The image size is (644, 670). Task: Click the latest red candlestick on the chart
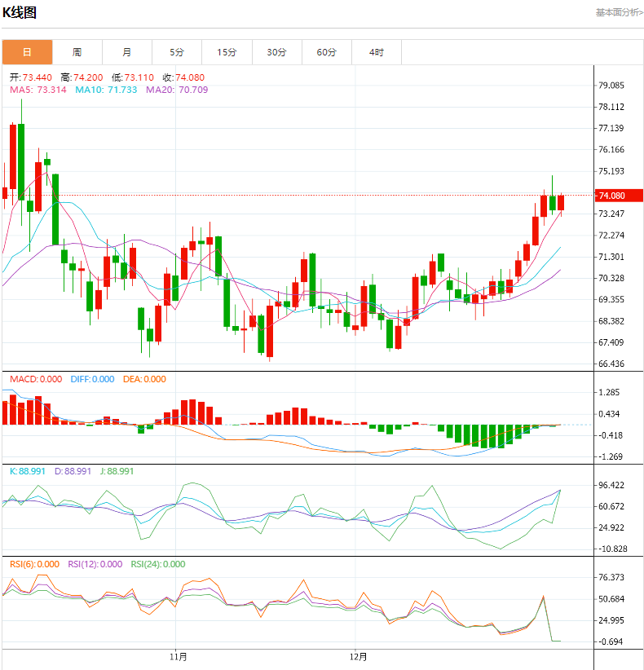click(x=561, y=202)
